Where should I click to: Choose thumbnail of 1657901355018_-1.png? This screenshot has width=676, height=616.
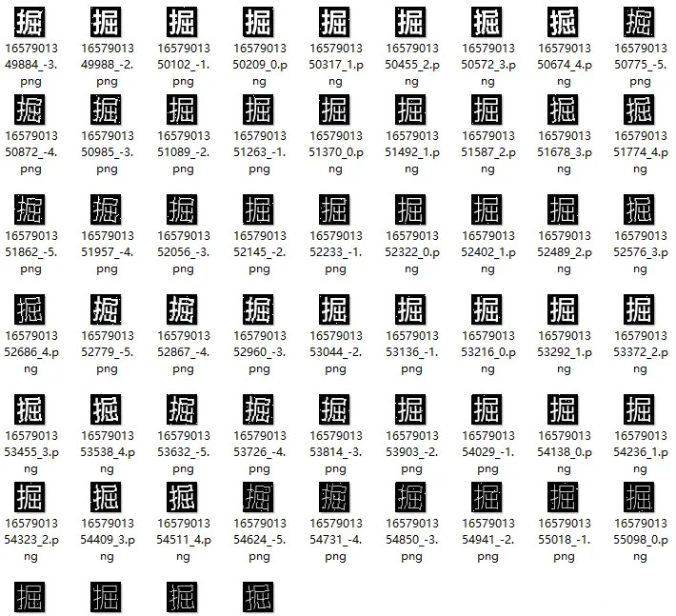[x=563, y=497]
